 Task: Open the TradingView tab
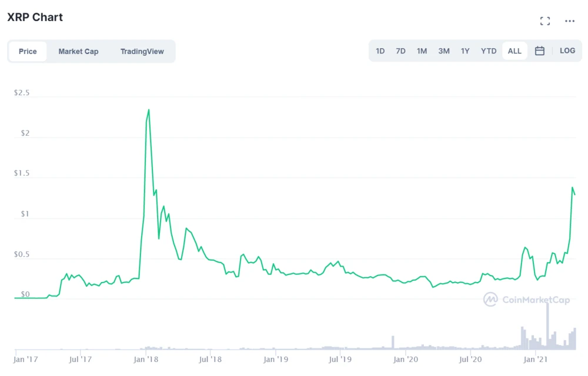tap(142, 52)
